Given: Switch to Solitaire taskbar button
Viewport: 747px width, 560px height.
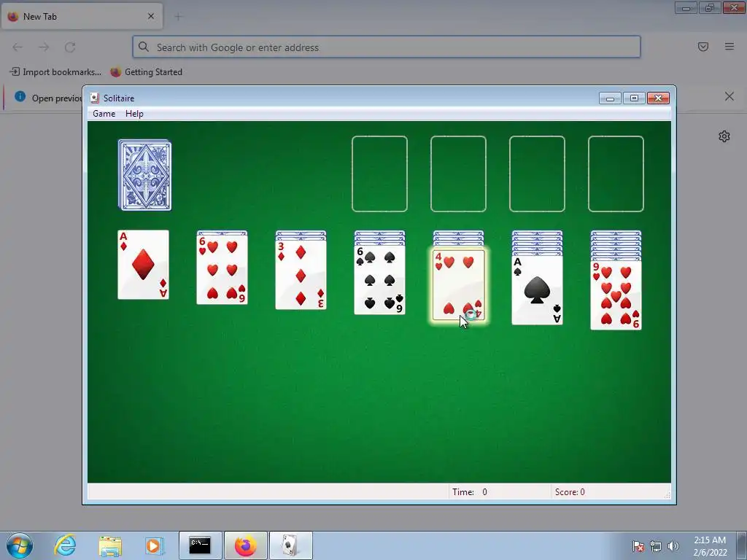Looking at the screenshot, I should click(x=291, y=545).
